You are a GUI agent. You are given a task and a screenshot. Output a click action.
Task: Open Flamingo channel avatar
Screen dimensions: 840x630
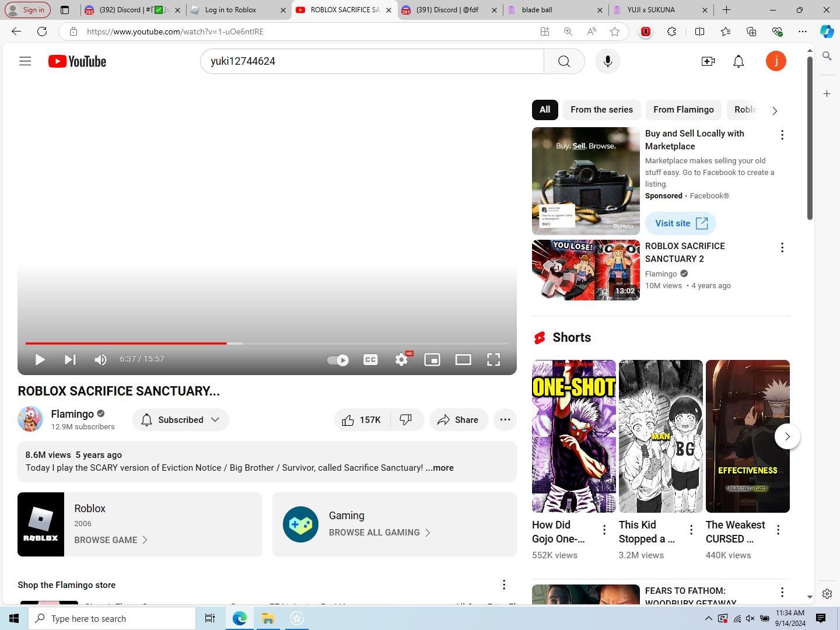point(30,419)
